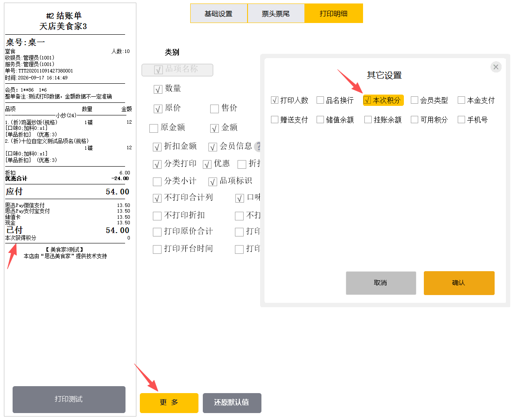This screenshot has height=420, width=512.
Task: Select the 打印明细 tab
Action: tap(334, 13)
